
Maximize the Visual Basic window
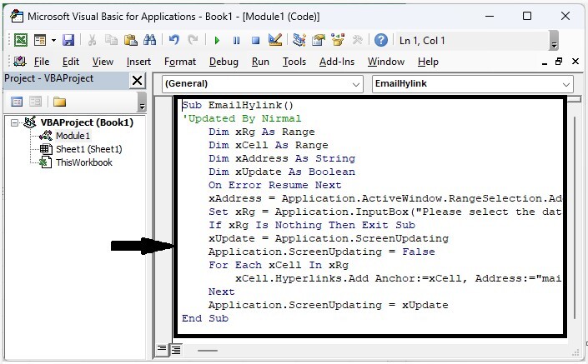tap(527, 16)
